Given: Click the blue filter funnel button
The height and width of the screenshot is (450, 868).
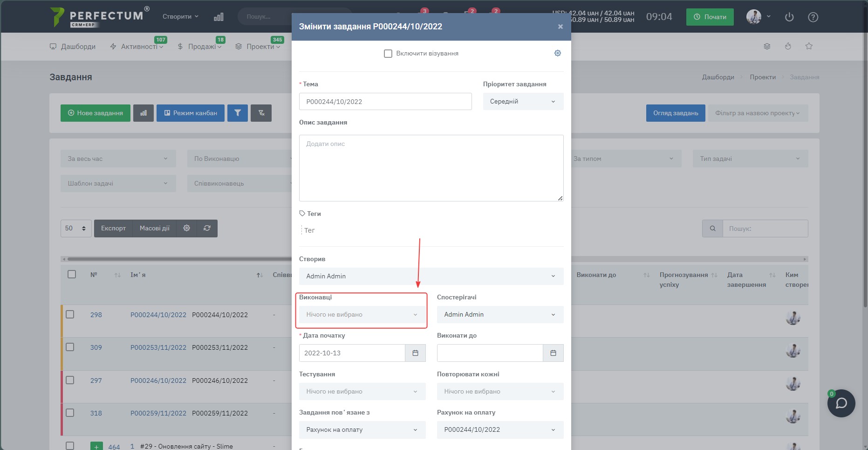Looking at the screenshot, I should [x=238, y=113].
